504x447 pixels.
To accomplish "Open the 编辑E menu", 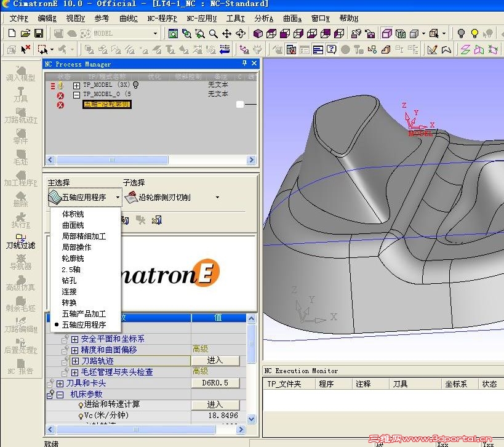I will click(x=47, y=18).
